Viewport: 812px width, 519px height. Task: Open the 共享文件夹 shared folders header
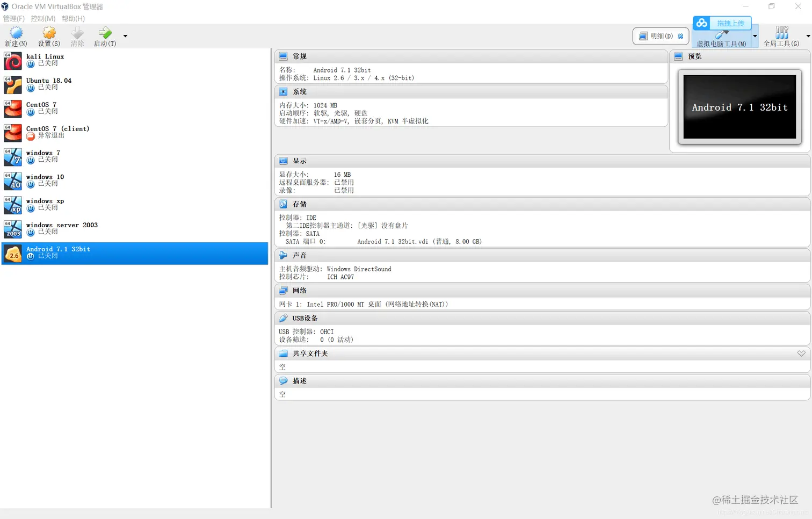tap(542, 354)
